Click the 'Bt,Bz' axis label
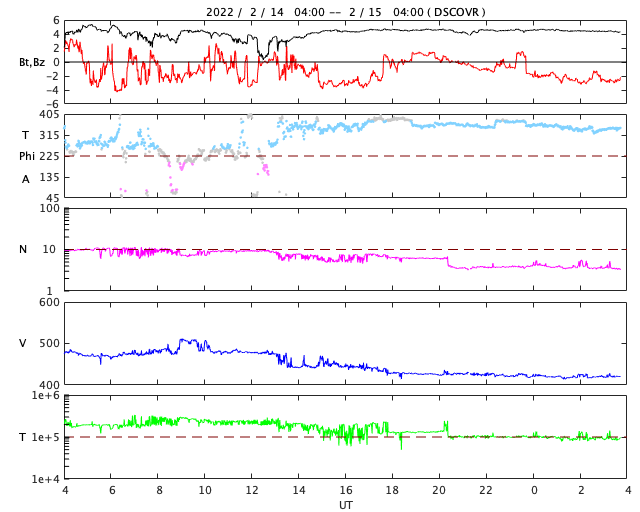This screenshot has height=512, width=640. point(32,62)
